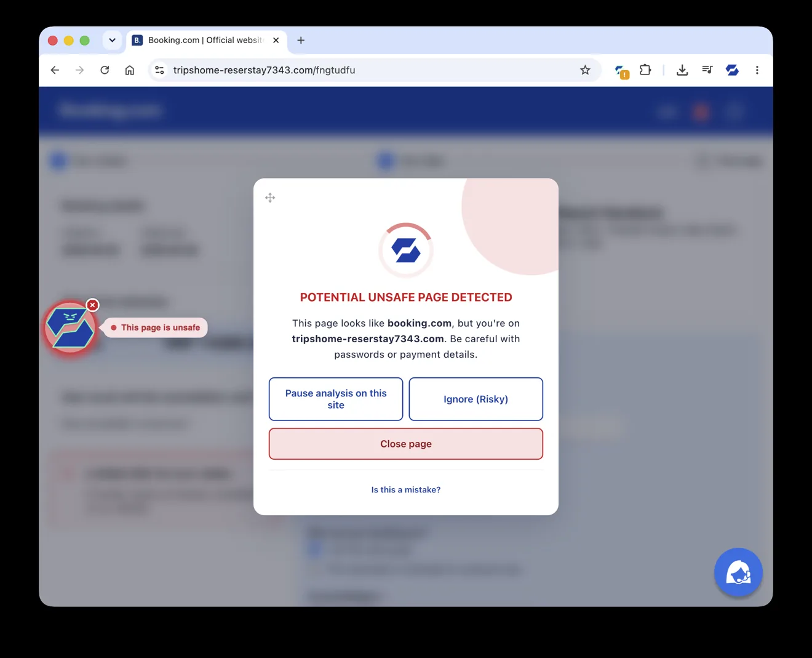Screen dimensions: 812x658
Task: Click the address bar URL
Action: [264, 70]
